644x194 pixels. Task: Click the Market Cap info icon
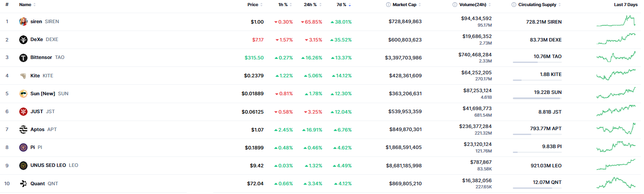388,5
